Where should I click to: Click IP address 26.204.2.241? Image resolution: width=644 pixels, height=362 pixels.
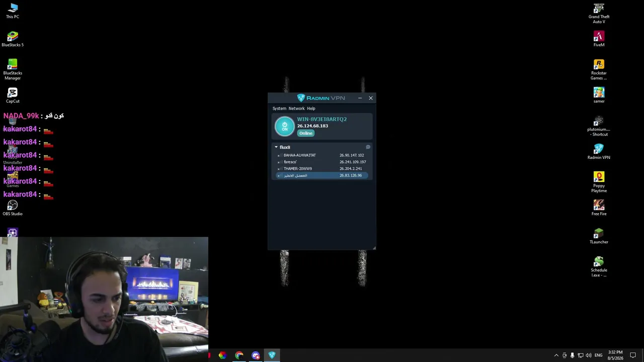point(351,168)
